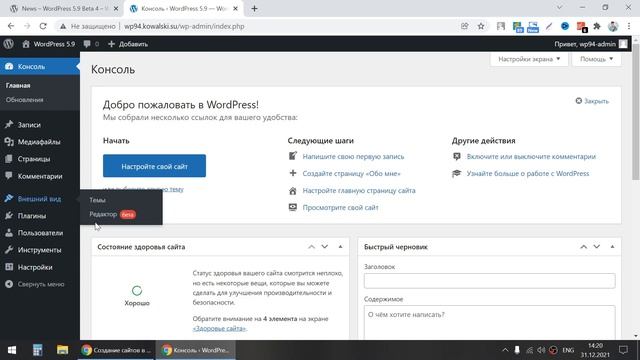This screenshot has width=640, height=360.
Task: Open the Плагины menu item
Action: [x=40, y=216]
